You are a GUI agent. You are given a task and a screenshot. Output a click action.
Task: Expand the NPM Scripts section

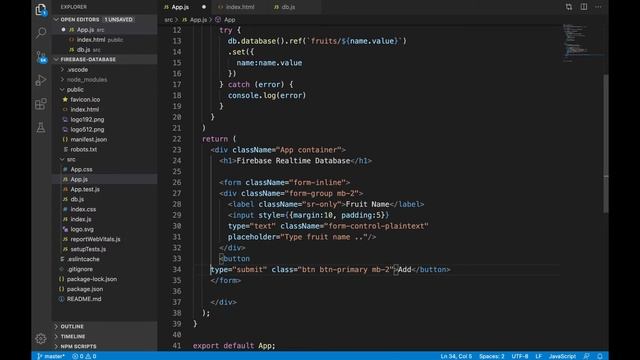104,346
